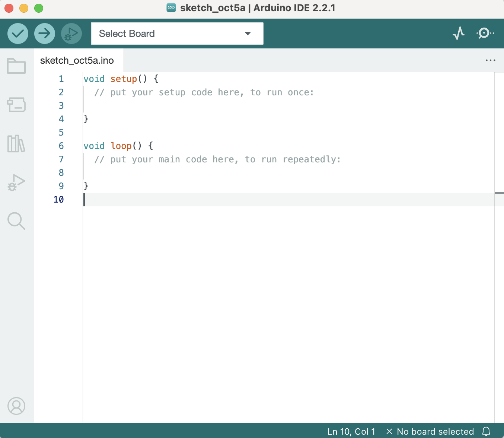Open the editor tab options ellipsis menu
Viewport: 504px width, 438px height.
[491, 60]
